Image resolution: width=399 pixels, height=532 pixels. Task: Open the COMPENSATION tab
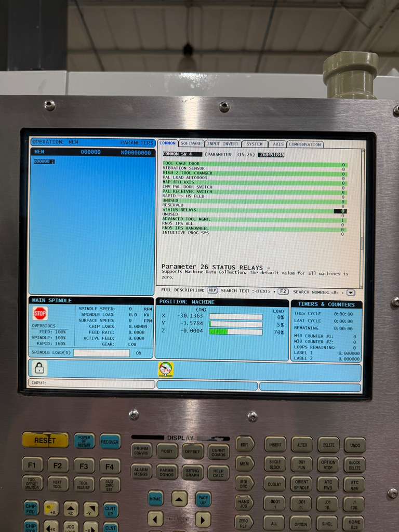point(305,144)
